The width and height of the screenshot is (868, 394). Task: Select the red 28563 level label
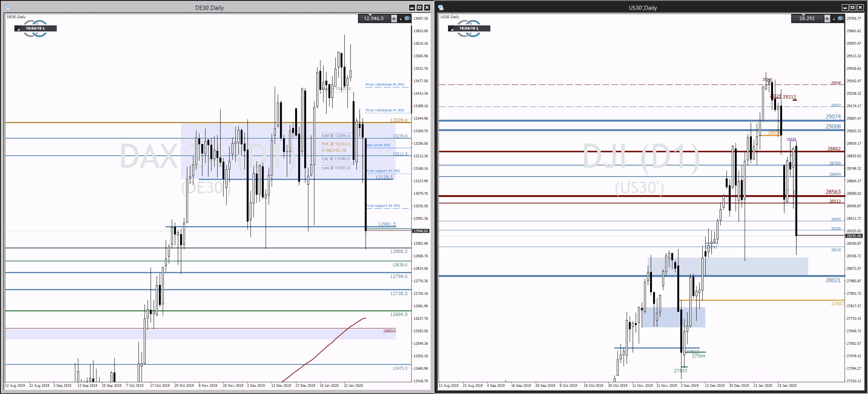[833, 192]
